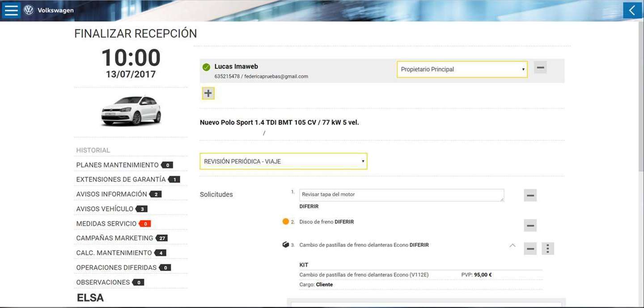Click DIFERIR next to Disco de freno
This screenshot has width=644, height=308.
(344, 222)
